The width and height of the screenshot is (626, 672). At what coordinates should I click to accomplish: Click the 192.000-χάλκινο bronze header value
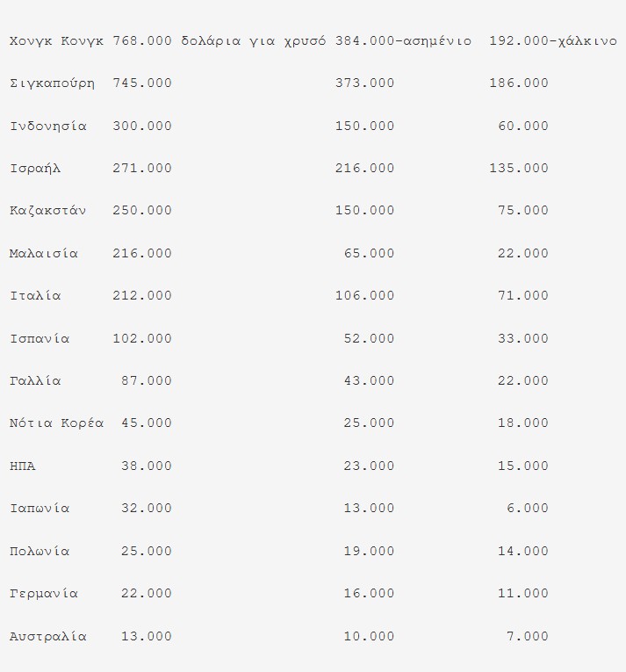click(553, 41)
